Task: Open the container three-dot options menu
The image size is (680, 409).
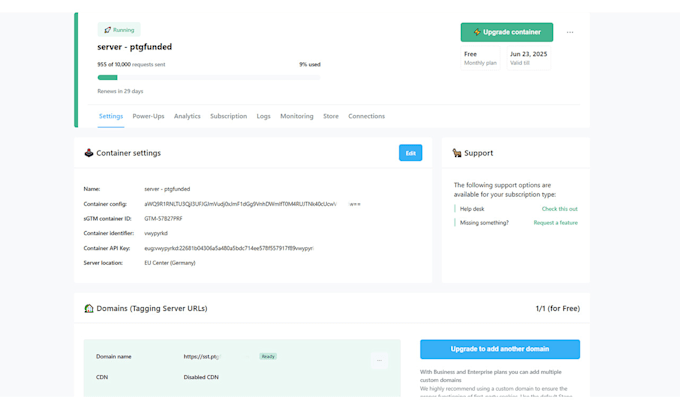Action: tap(570, 32)
